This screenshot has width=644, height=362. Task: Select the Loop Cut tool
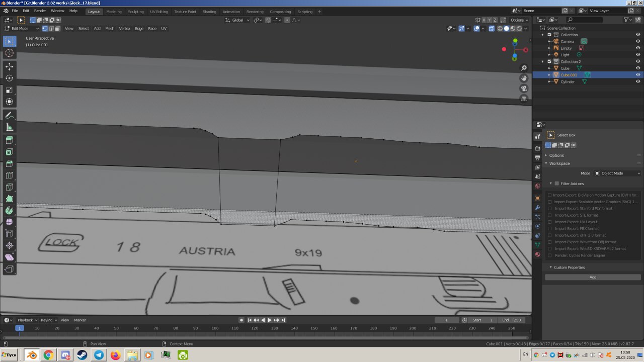pyautogui.click(x=9, y=175)
